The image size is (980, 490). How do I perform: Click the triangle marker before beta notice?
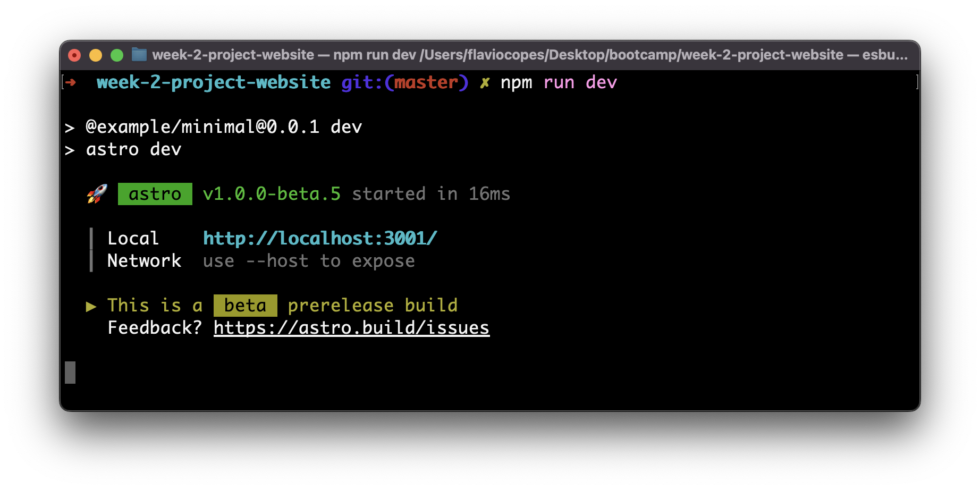(x=91, y=306)
